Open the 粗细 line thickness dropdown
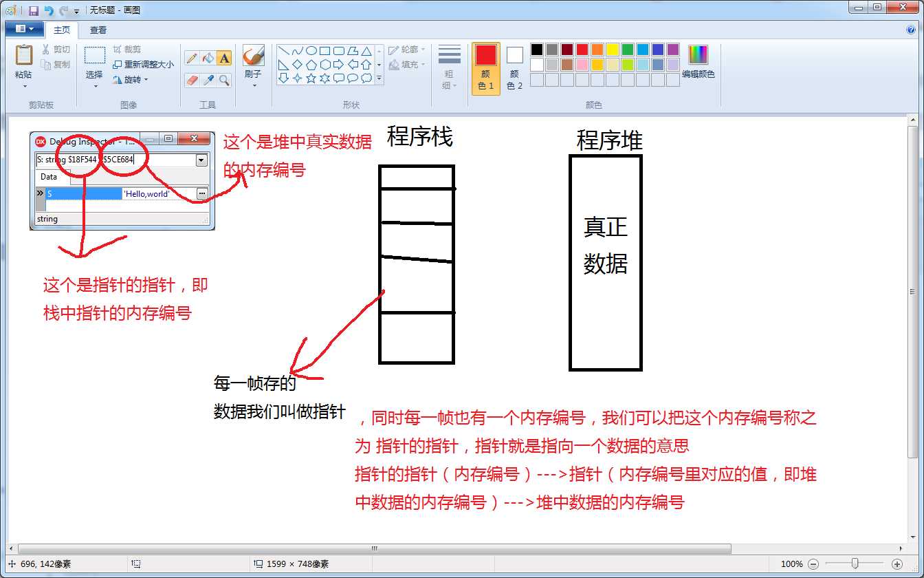 (450, 68)
